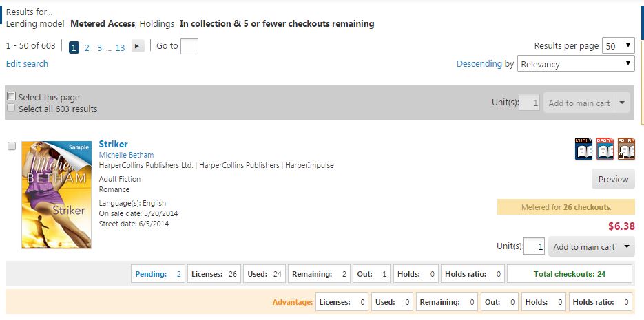Viewport: 644px width, 320px height.
Task: Click the READ format book icon
Action: tap(605, 149)
